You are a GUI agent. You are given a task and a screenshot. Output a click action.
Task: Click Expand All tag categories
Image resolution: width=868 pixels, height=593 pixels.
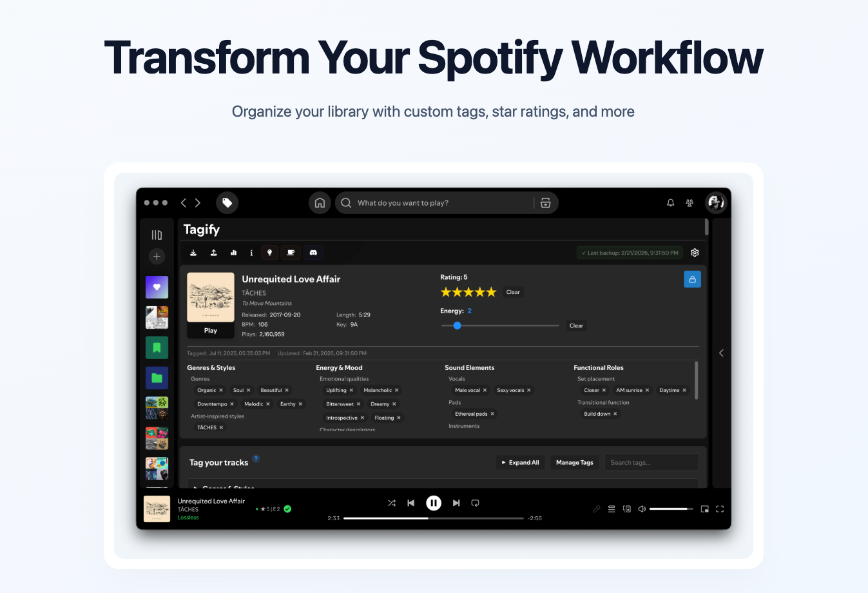click(x=521, y=463)
